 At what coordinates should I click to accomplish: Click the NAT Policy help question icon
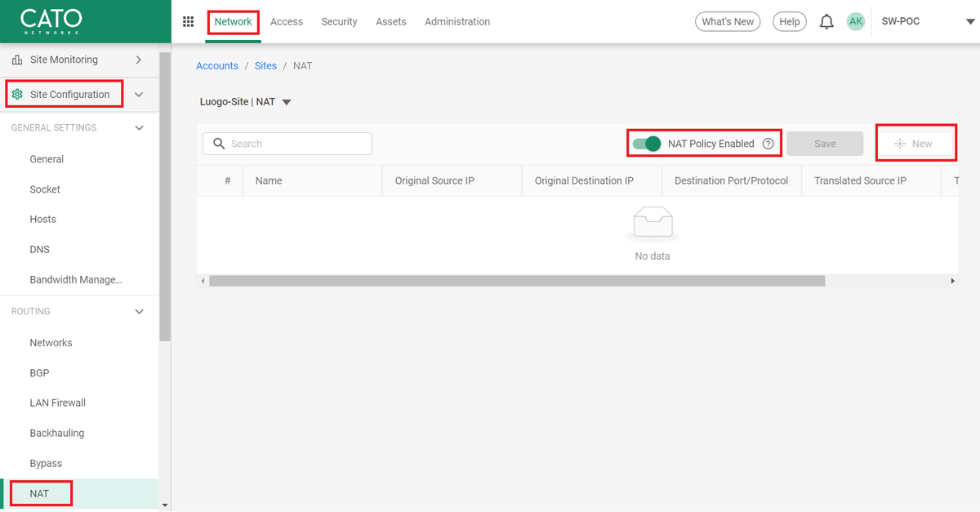click(x=768, y=144)
